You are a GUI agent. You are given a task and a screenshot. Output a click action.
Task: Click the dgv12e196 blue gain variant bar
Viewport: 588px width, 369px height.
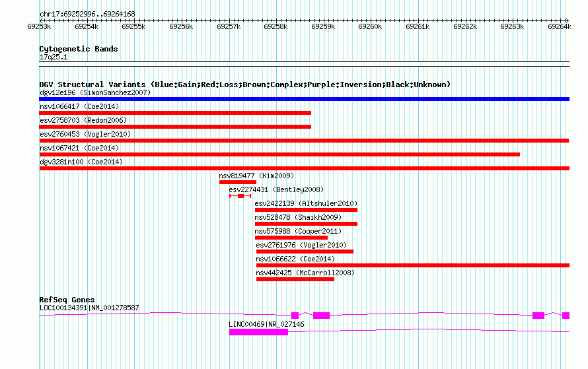[304, 99]
